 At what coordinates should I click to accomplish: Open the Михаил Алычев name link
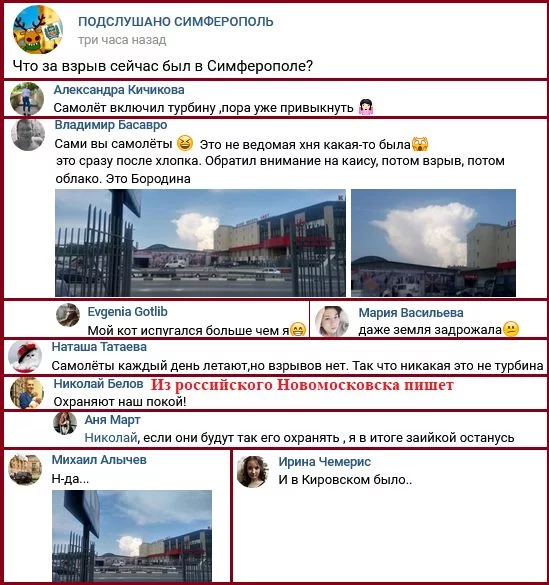tap(99, 460)
